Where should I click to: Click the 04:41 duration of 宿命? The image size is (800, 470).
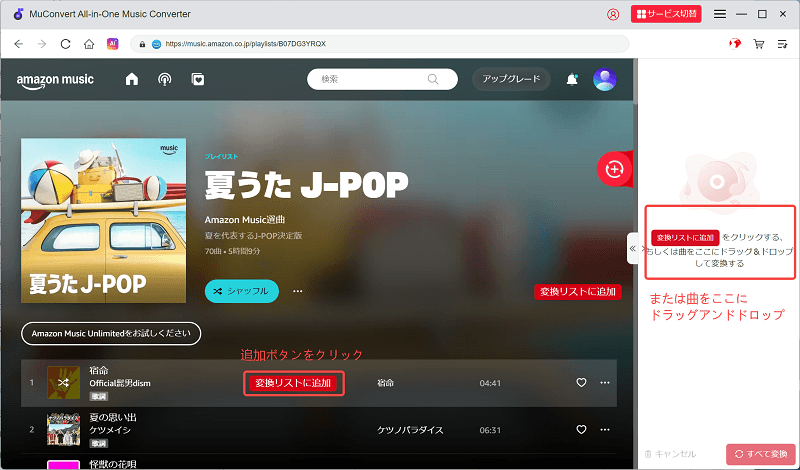tap(490, 383)
